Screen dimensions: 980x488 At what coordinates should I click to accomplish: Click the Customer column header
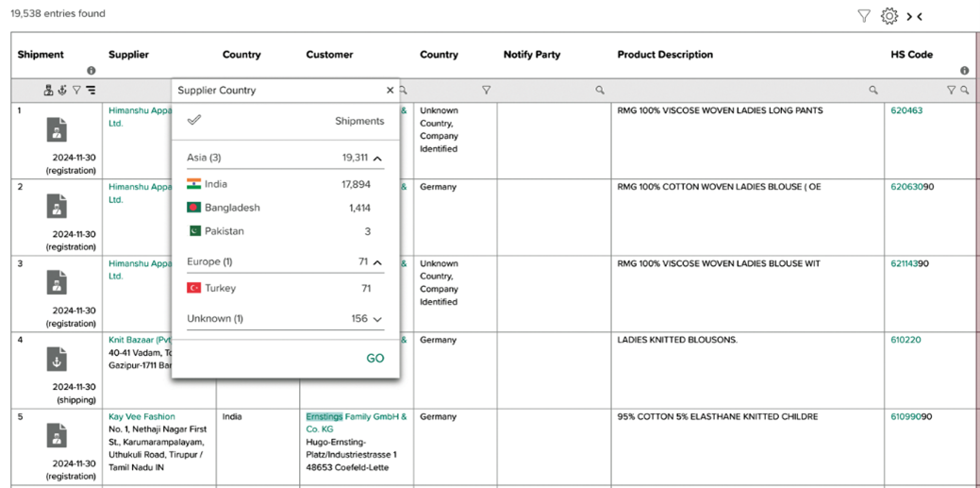329,55
